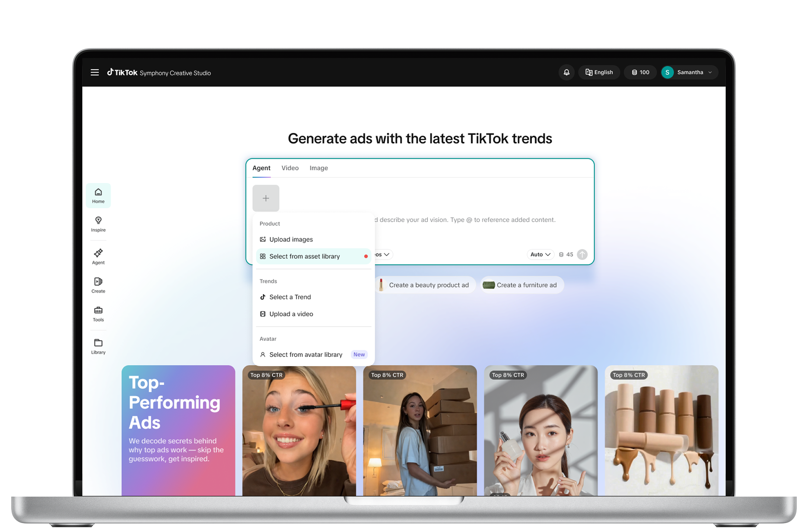Click the Samantha avatar circle
Image resolution: width=808 pixels, height=532 pixels.
coord(667,72)
